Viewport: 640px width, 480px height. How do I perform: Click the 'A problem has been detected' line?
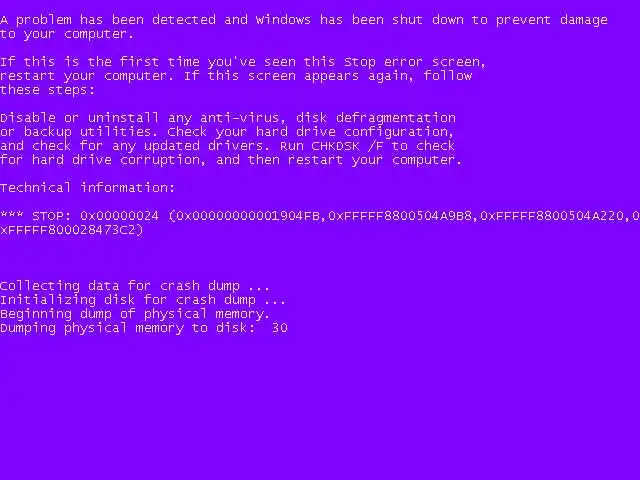coord(304,20)
